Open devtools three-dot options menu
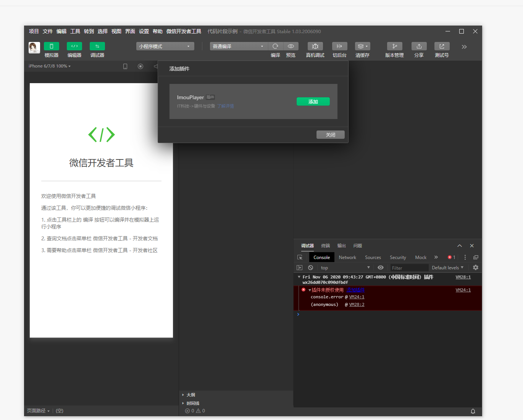The height and width of the screenshot is (420, 523). tap(465, 257)
